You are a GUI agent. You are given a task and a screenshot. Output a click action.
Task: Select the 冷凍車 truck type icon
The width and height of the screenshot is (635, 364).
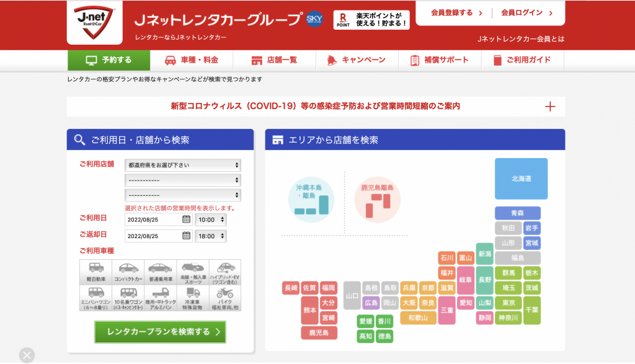point(192,298)
